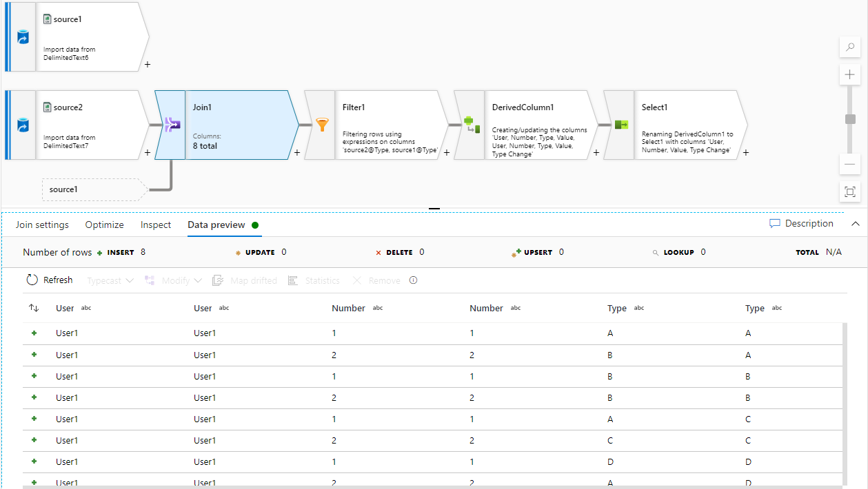Image resolution: width=868 pixels, height=489 pixels.
Task: Click the info icon next to Remove
Action: [x=414, y=280]
